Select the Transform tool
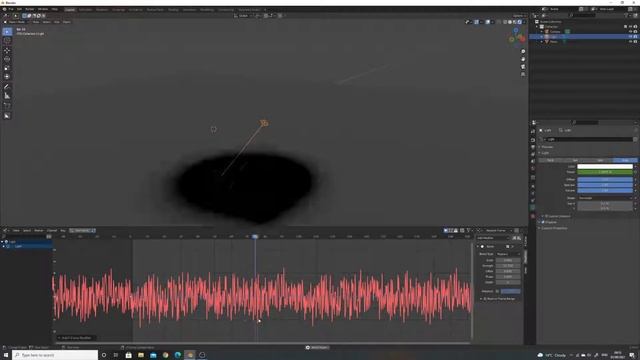640x360 pixels. [7, 76]
